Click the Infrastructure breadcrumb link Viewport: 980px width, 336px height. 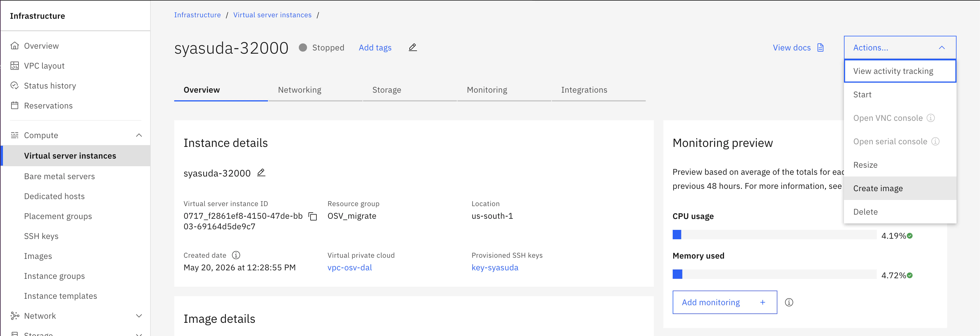tap(197, 15)
